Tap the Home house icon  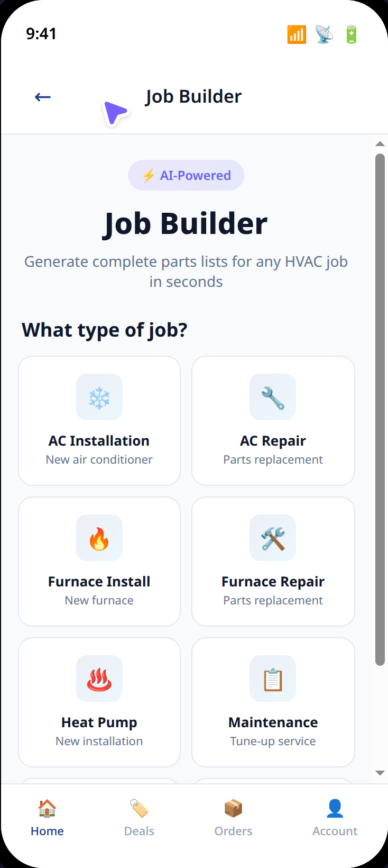[x=47, y=808]
